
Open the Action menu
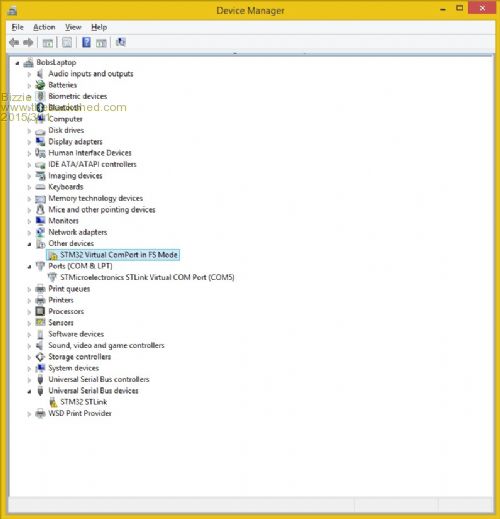pos(44,27)
